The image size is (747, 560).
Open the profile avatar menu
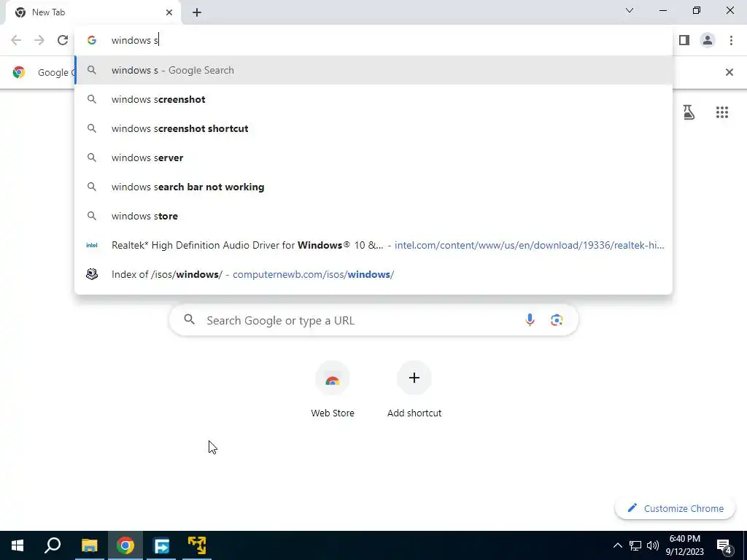708,40
